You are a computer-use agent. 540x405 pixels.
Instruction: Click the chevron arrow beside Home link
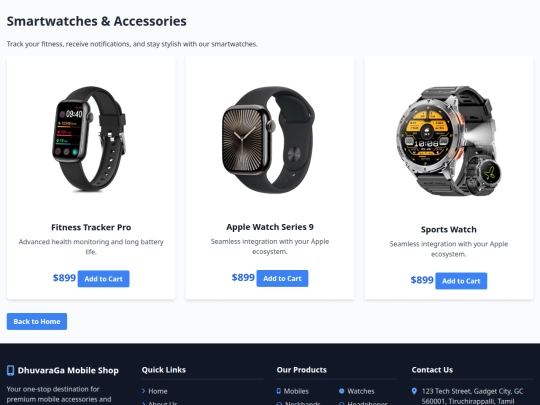point(144,391)
